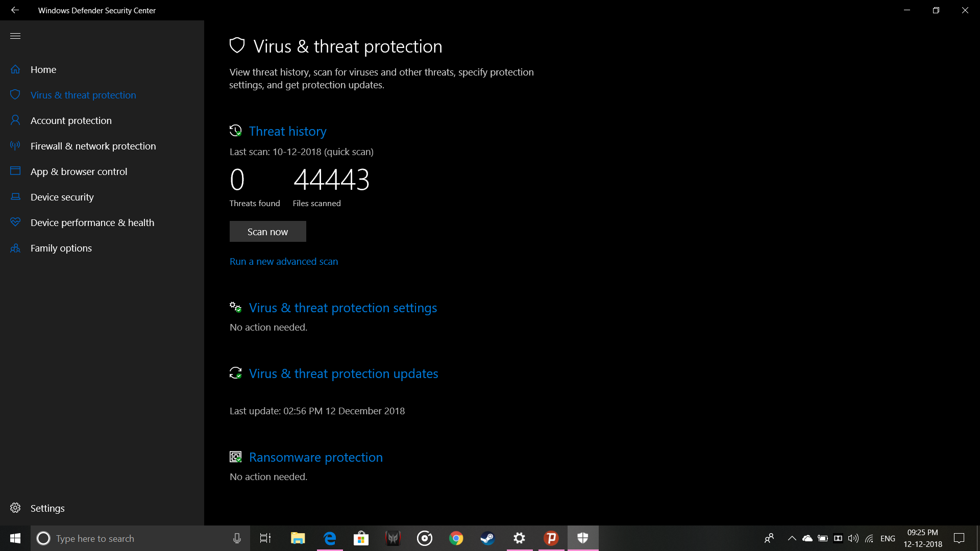
Task: Click the Threat history clock icon
Action: [235, 131]
